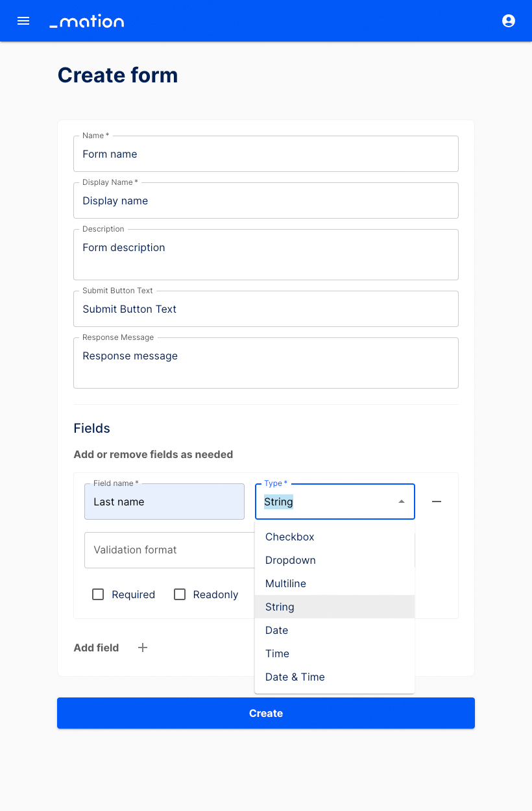This screenshot has width=532, height=811.
Task: Click 'Add or remove fields as needed' text
Action: pos(153,455)
